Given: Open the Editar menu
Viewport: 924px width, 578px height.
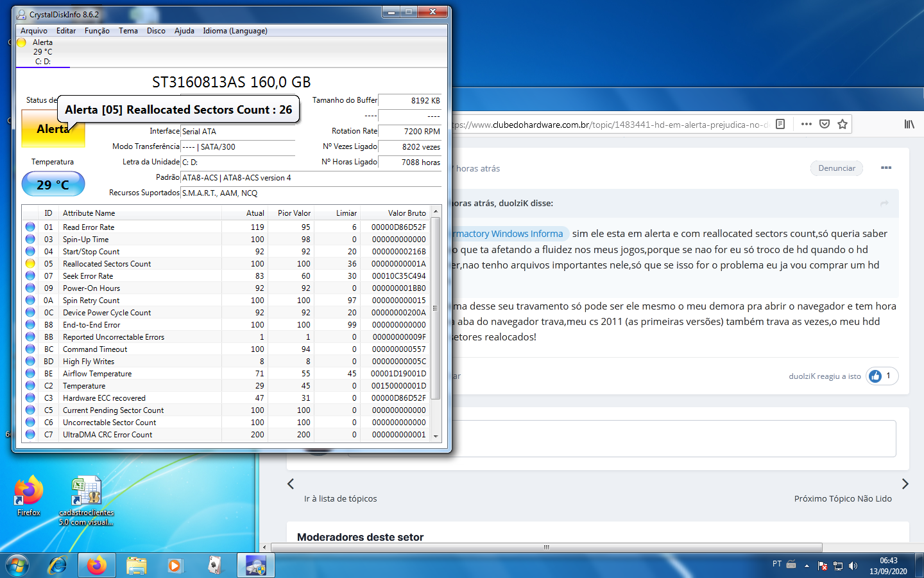Looking at the screenshot, I should [x=66, y=31].
